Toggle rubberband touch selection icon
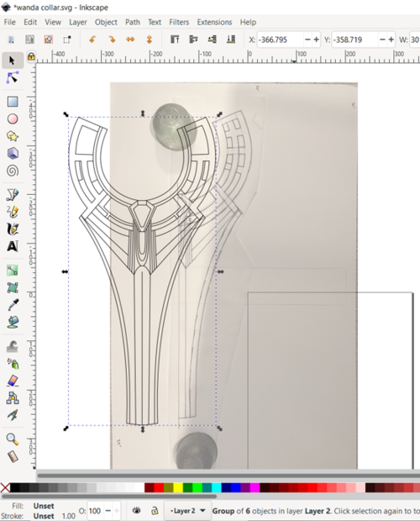420x521 pixels. tap(67, 39)
